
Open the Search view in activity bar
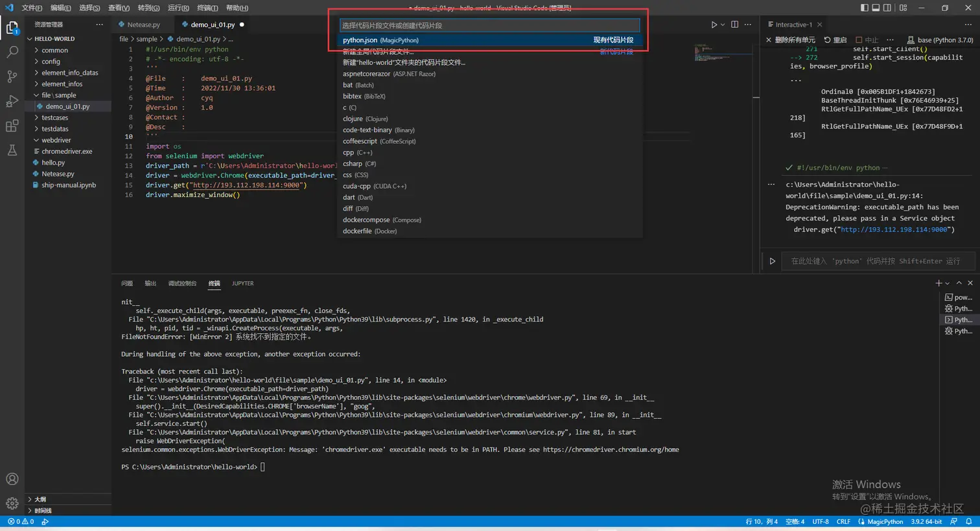pos(12,53)
